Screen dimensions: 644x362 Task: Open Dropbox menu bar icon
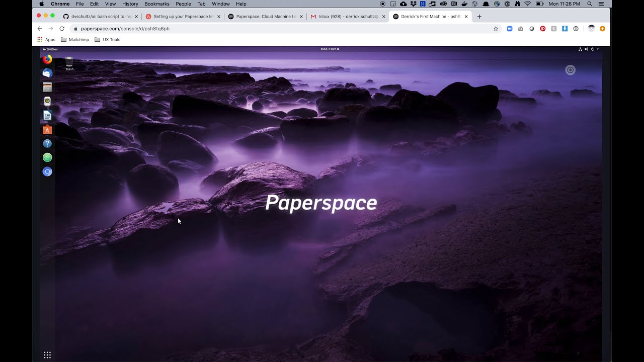pyautogui.click(x=413, y=4)
